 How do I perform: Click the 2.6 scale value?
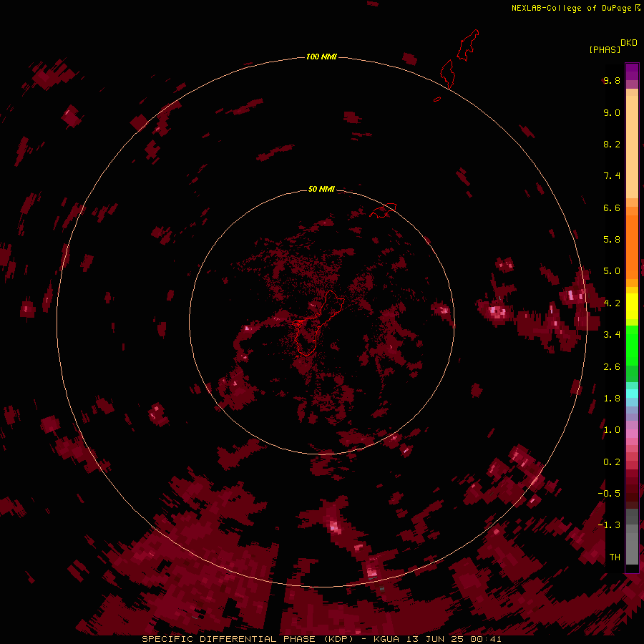612,367
